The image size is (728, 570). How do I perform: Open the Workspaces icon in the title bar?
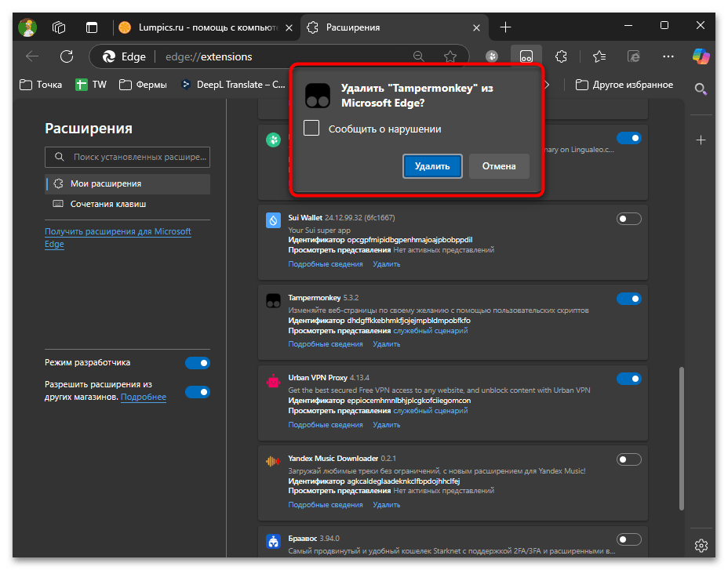coord(59,27)
